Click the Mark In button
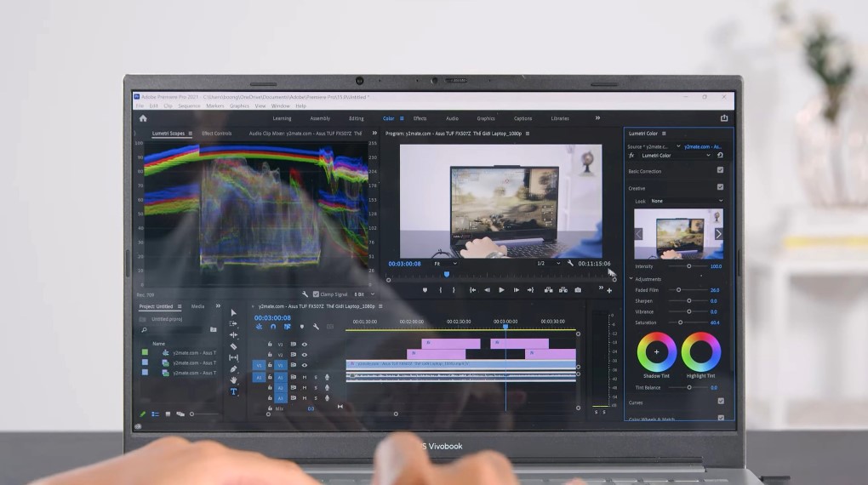The width and height of the screenshot is (868, 485). tap(441, 289)
